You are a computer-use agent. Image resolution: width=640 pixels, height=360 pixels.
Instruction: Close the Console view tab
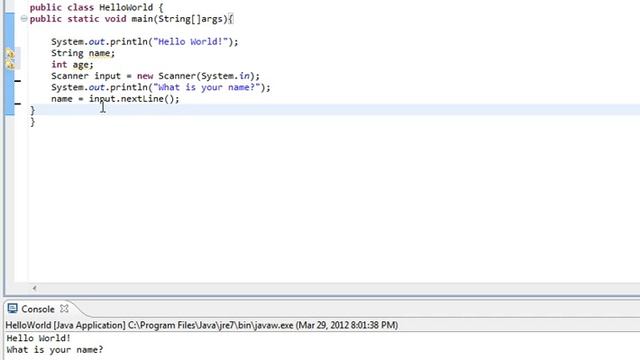click(x=64, y=309)
